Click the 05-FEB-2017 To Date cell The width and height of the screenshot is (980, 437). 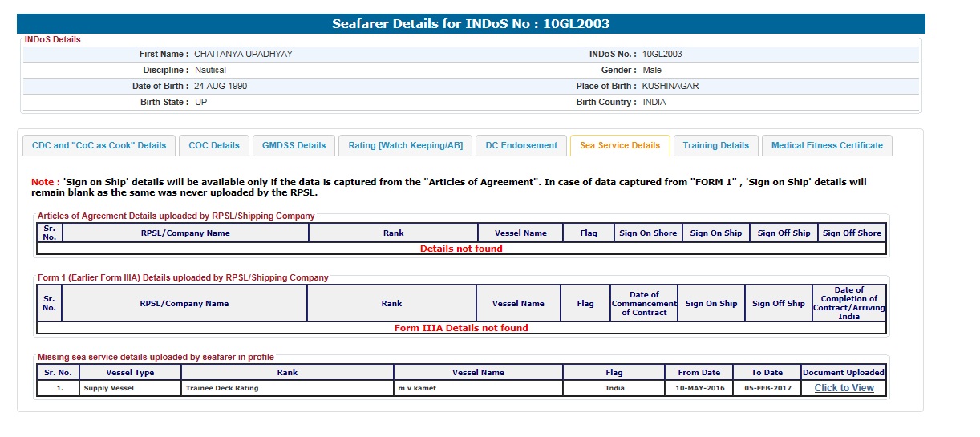pos(767,388)
